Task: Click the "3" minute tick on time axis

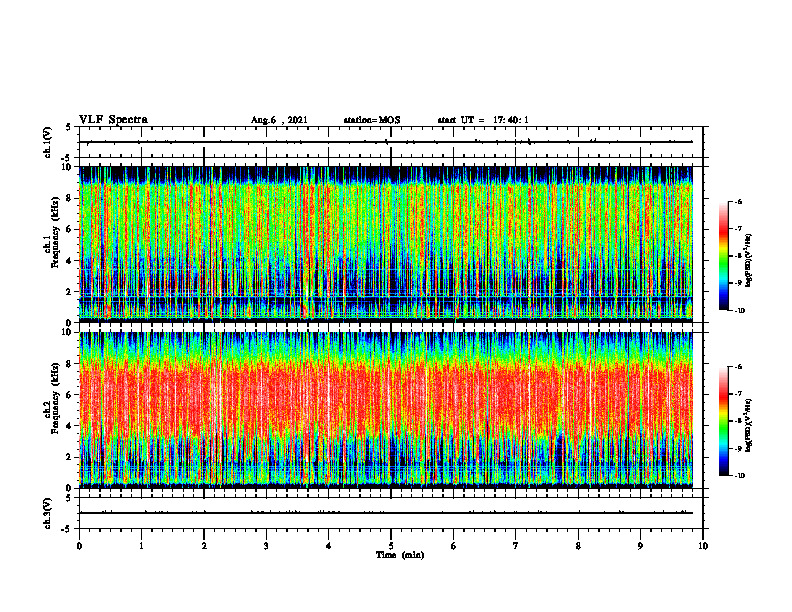Action: click(266, 546)
